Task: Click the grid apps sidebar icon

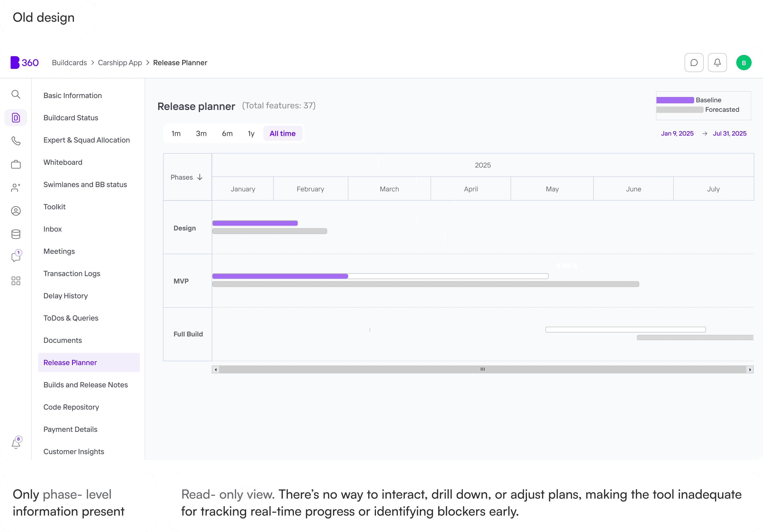Action: pyautogui.click(x=16, y=281)
